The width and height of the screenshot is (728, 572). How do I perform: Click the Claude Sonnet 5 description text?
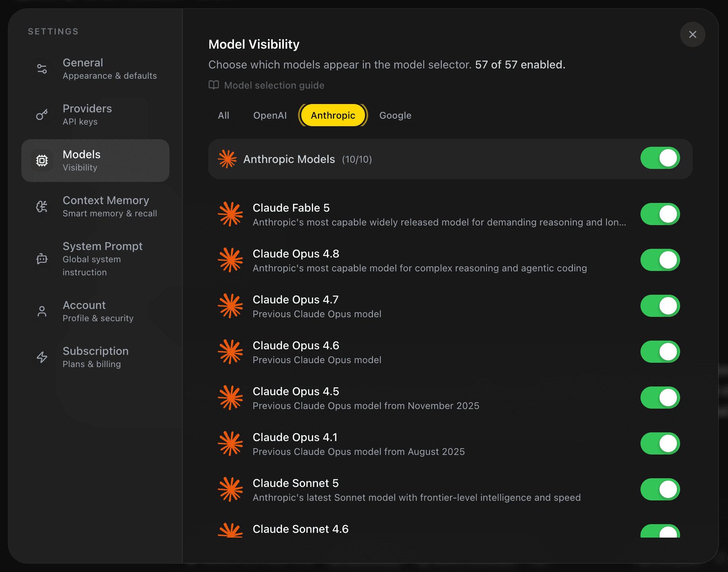(x=417, y=498)
